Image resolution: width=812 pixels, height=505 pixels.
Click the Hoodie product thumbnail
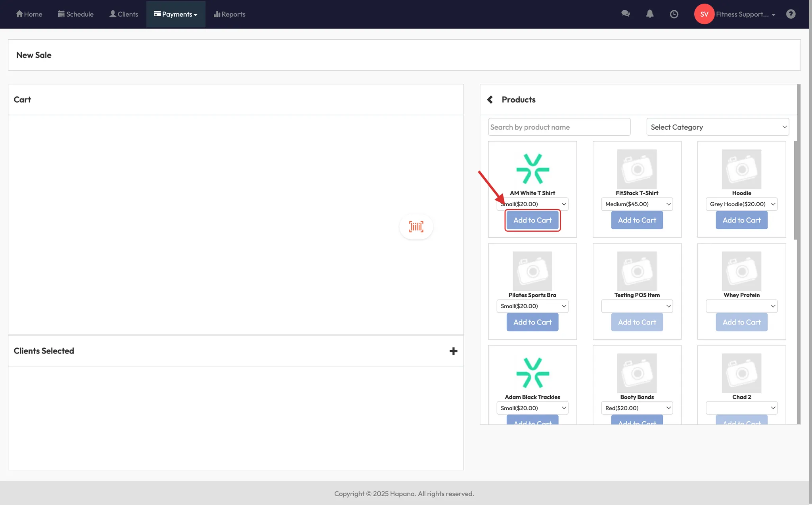point(741,169)
